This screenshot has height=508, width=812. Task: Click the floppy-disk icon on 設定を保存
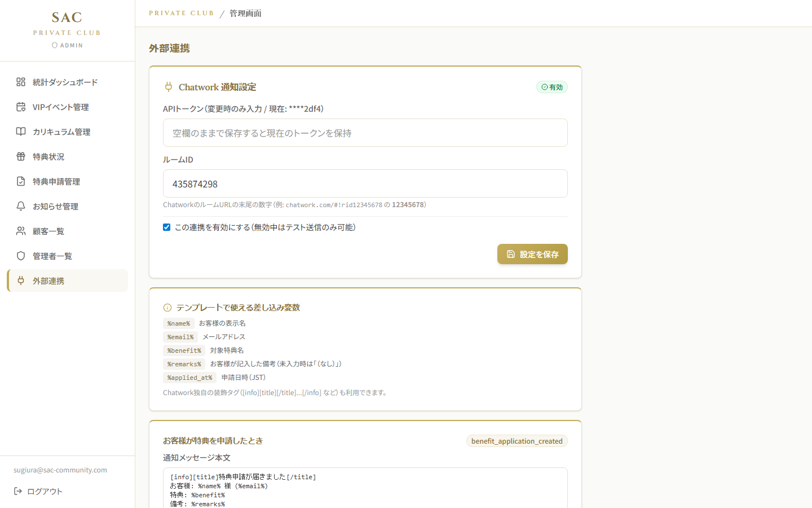coord(511,254)
